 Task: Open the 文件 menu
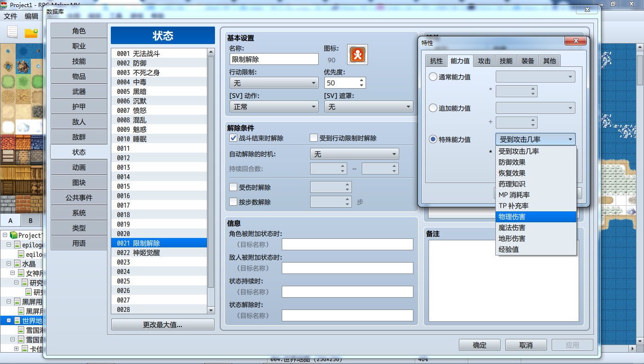[10, 16]
